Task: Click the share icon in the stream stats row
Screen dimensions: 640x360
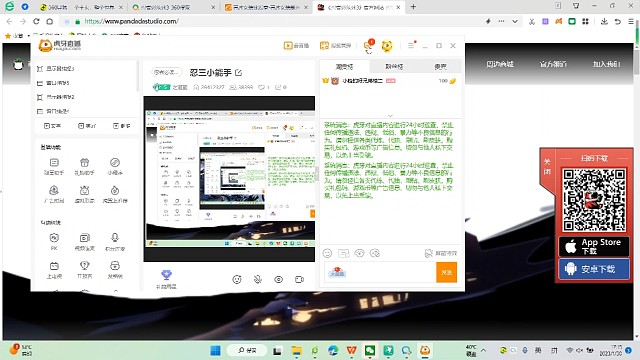Action: 278,87
